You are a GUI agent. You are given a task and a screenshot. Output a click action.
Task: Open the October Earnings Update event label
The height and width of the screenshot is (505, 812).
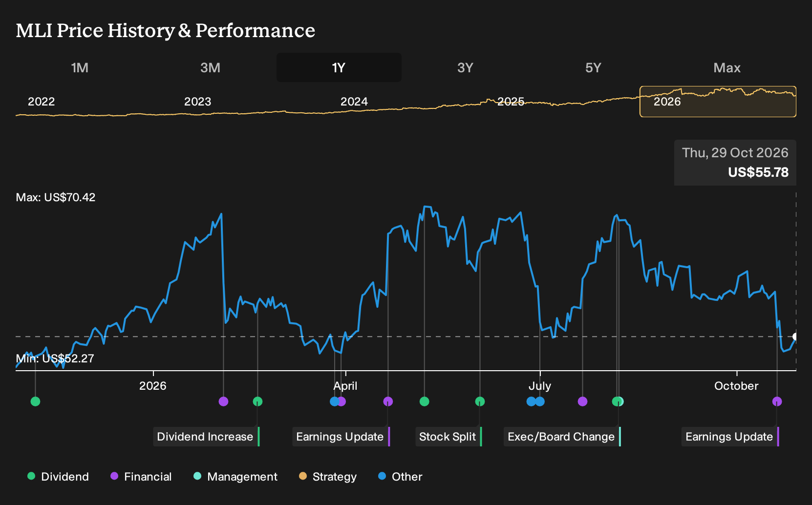[730, 437]
